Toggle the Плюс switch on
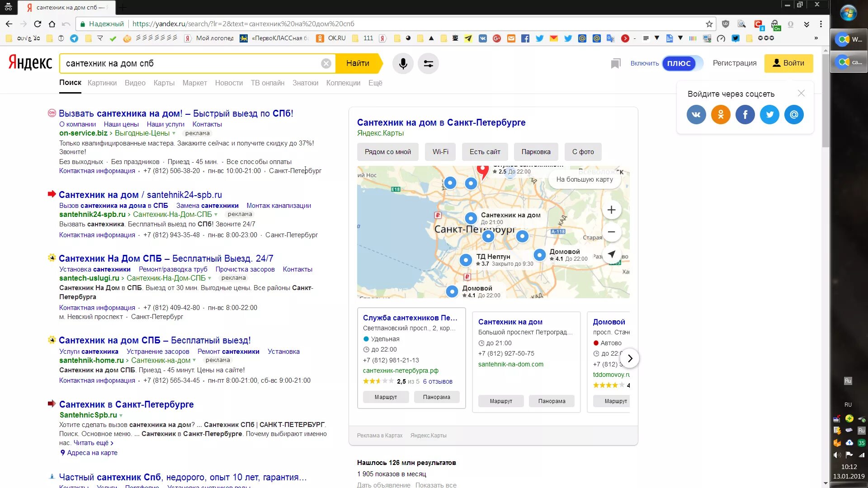The image size is (868, 488). coord(683,63)
